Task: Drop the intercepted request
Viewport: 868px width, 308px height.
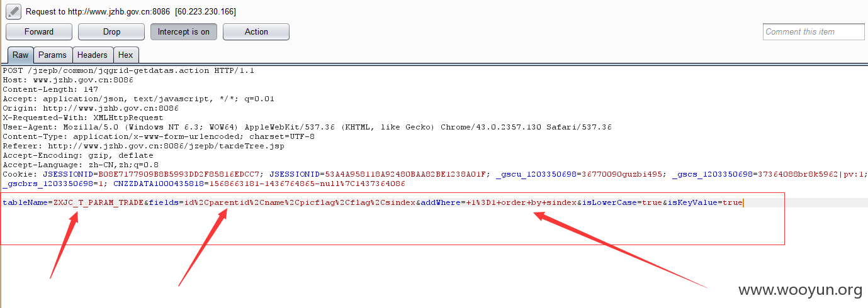Action: [x=111, y=31]
